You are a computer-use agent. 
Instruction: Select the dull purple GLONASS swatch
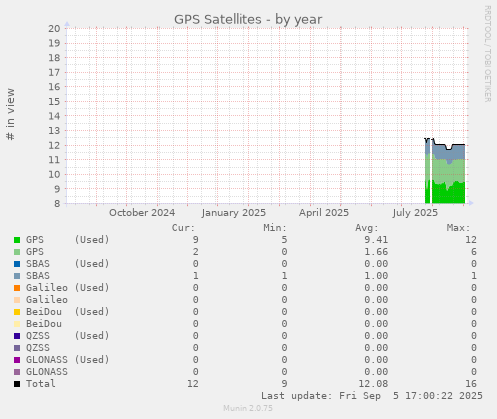pyautogui.click(x=17, y=372)
